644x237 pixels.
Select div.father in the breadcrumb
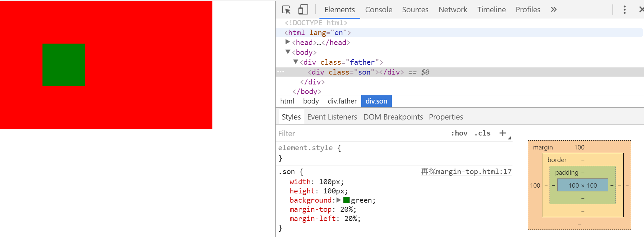342,101
